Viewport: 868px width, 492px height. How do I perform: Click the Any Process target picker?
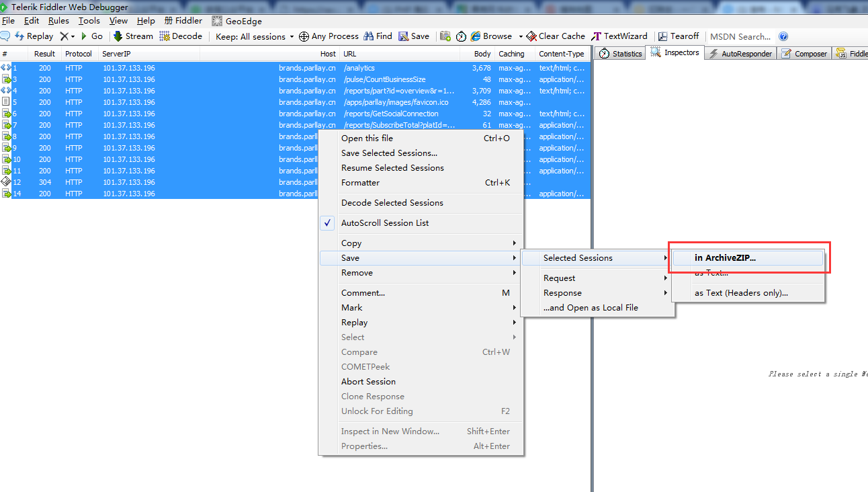point(329,36)
